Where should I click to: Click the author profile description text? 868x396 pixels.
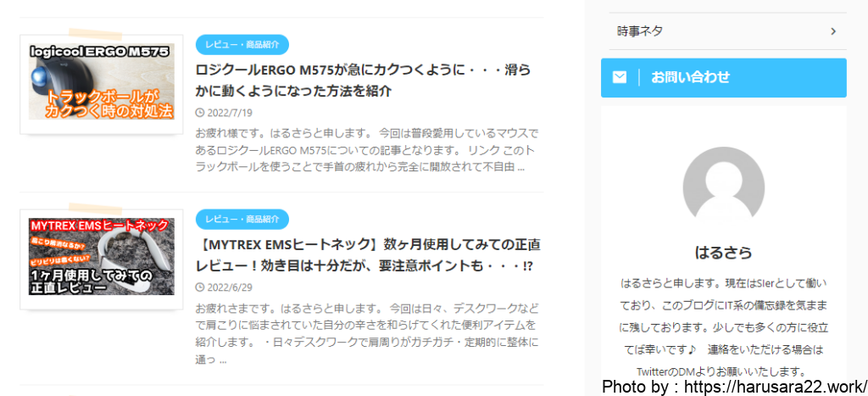point(724,327)
